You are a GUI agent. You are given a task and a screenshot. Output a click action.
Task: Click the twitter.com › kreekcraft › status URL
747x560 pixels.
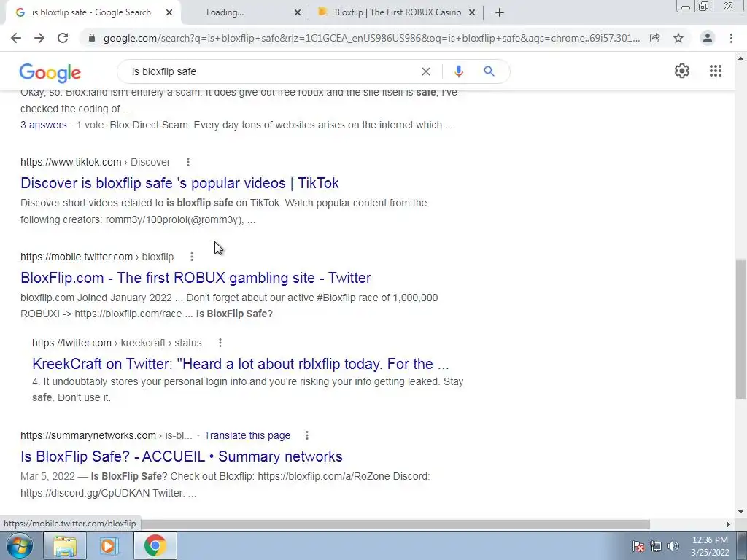coord(117,343)
